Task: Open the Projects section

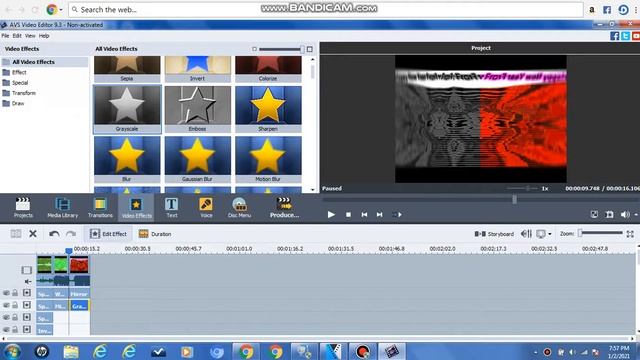Action: click(23, 208)
